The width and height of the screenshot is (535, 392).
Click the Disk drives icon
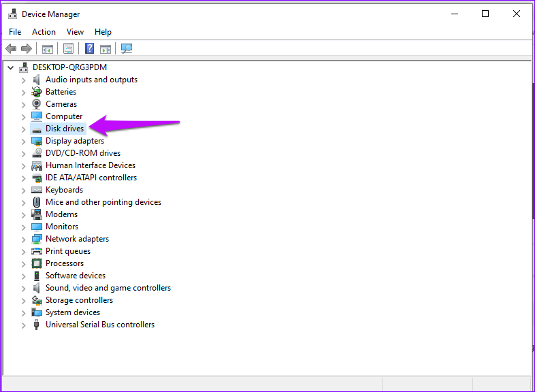point(37,129)
